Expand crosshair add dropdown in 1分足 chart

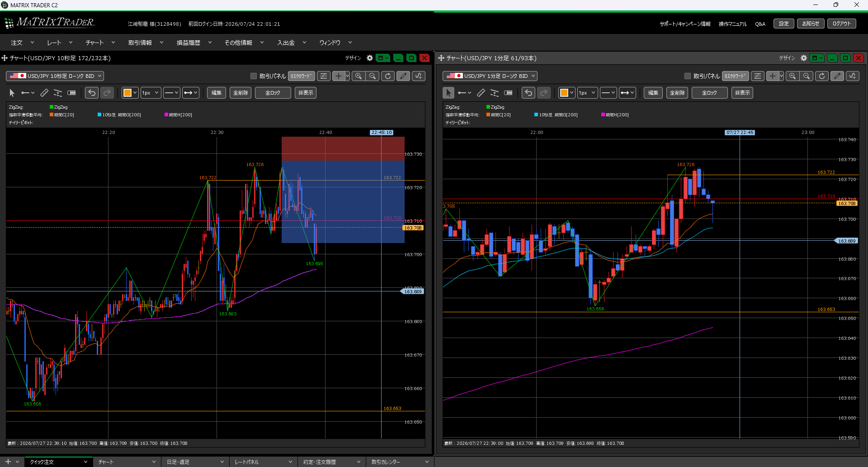coord(781,76)
